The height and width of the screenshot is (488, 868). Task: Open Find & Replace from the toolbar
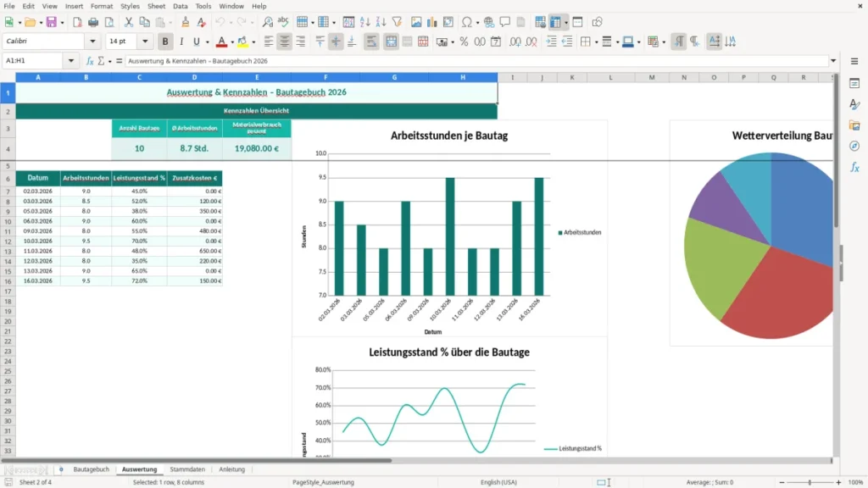267,22
